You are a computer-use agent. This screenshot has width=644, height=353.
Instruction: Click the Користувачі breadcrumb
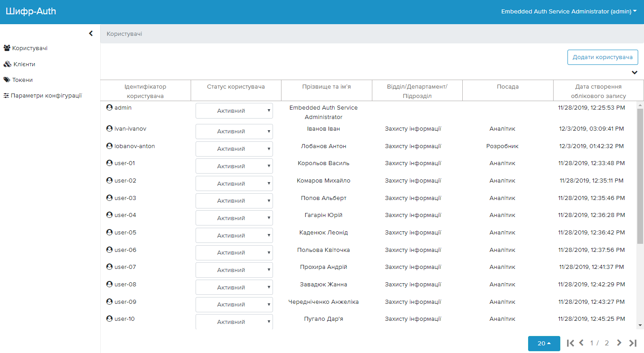point(124,34)
